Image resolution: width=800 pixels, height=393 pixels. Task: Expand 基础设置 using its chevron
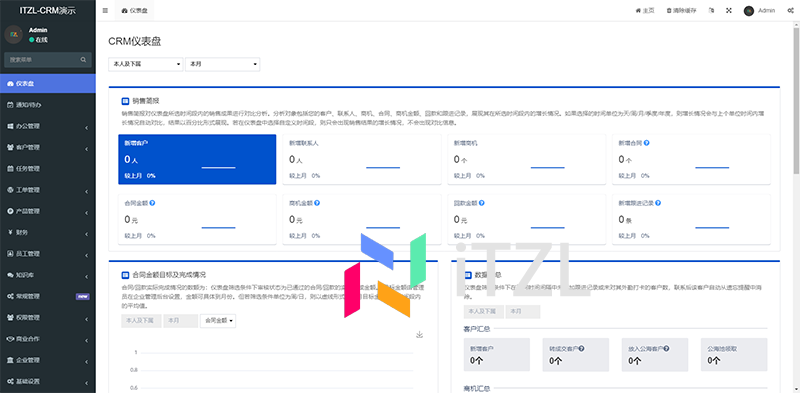87,382
